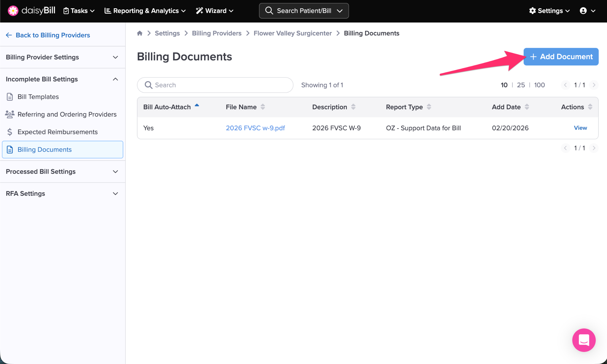607x364 pixels.
Task: Open the pink chat support bubble
Action: [x=584, y=340]
